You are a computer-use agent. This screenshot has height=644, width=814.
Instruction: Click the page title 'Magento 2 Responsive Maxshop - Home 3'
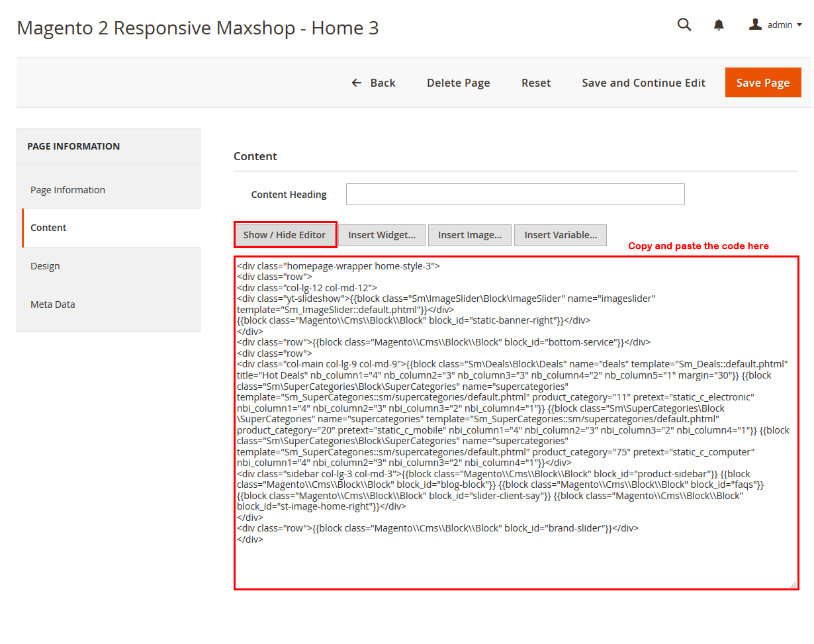(x=198, y=28)
